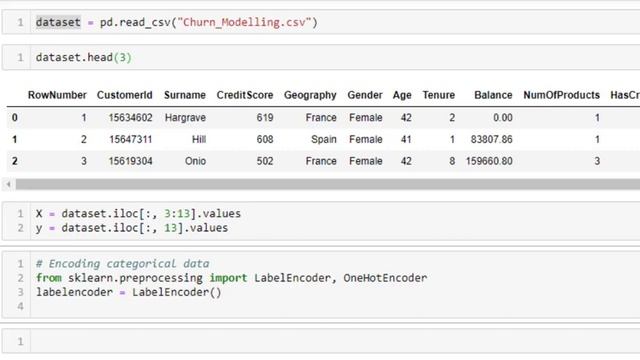Click tenure value 8 in row 2
This screenshot has height=360, width=640.
pos(452,161)
